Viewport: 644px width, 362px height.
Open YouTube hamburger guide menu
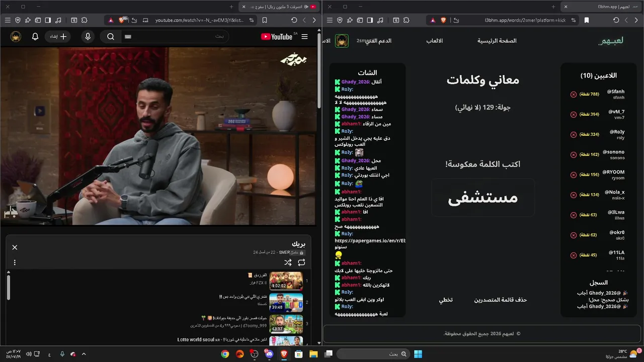(x=304, y=37)
